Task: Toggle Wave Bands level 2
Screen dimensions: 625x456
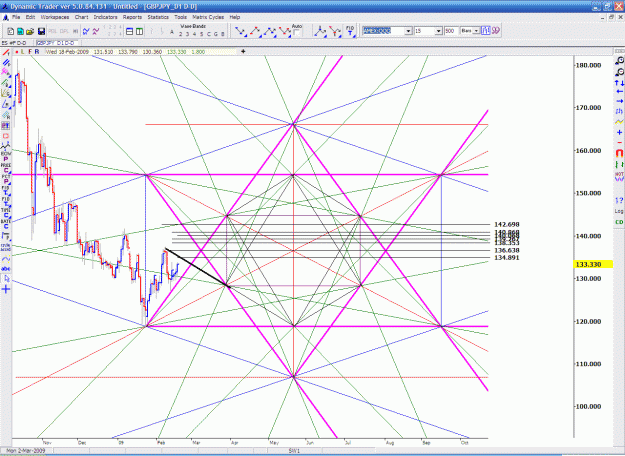Action: (x=180, y=34)
